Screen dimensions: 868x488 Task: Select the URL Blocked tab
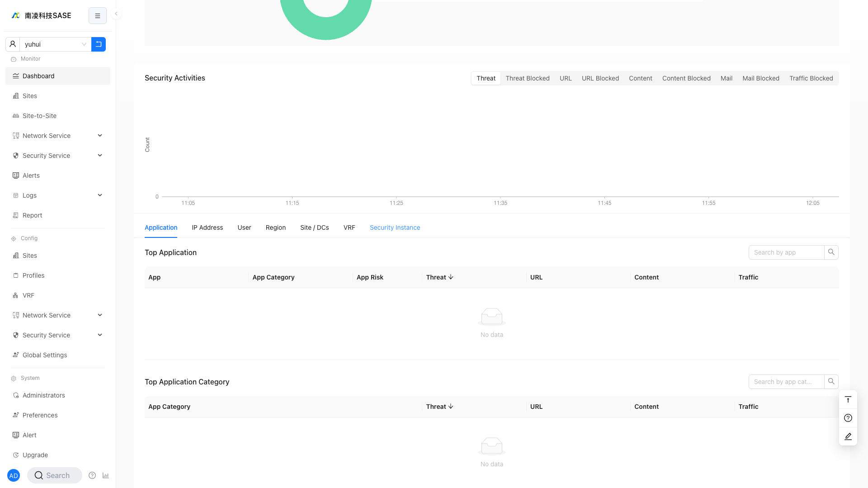[x=600, y=78]
